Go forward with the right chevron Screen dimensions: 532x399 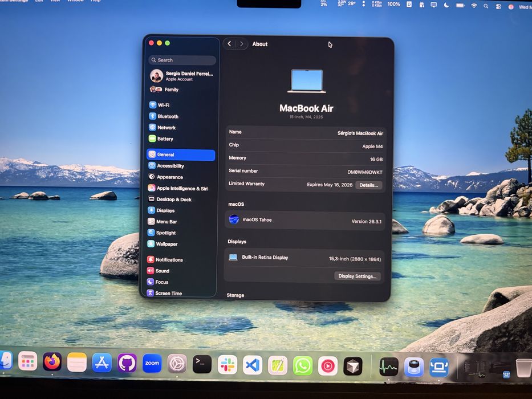point(242,44)
